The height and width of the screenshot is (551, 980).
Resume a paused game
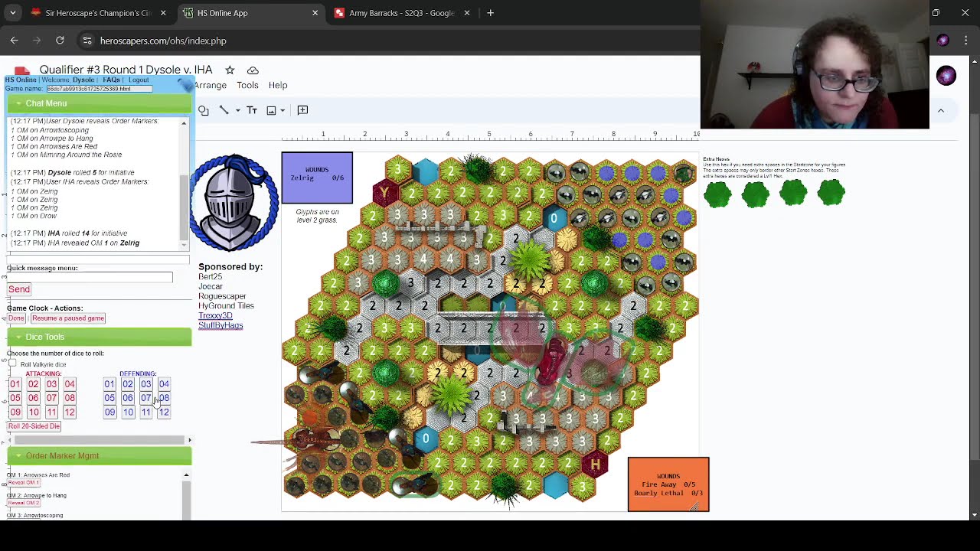coord(68,318)
